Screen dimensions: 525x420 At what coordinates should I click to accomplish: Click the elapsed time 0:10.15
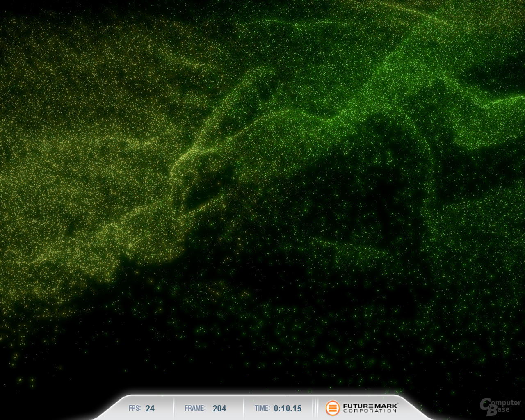(x=288, y=409)
